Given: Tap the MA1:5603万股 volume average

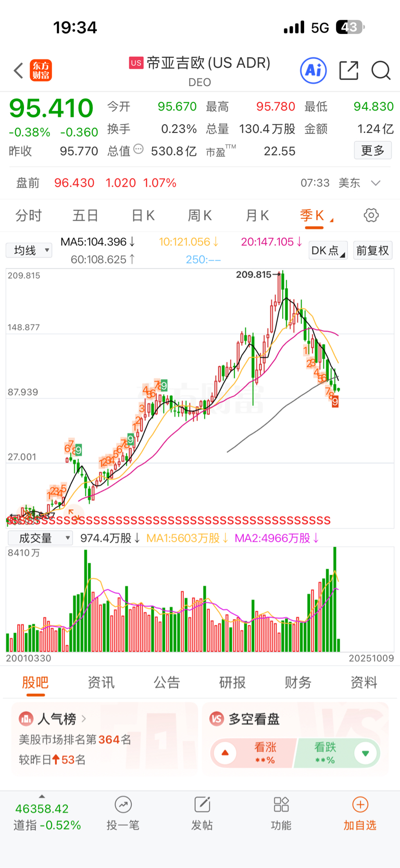Looking at the screenshot, I should point(187,538).
